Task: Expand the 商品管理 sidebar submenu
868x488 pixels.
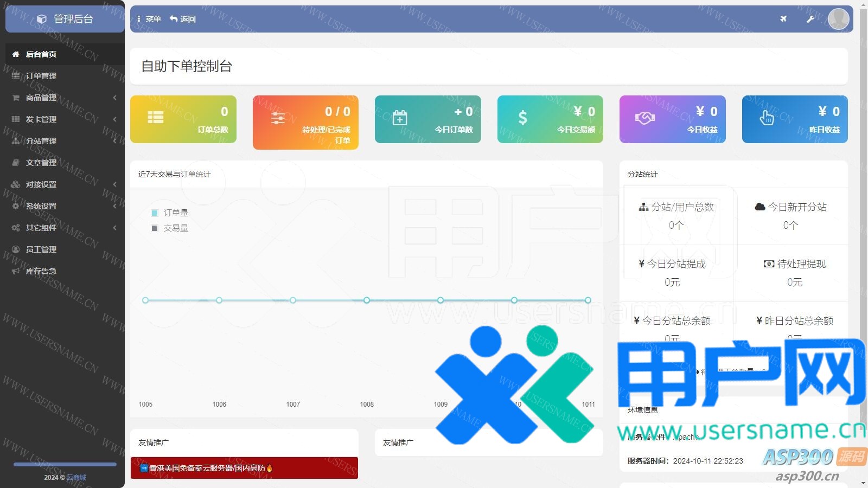Action: [65, 98]
